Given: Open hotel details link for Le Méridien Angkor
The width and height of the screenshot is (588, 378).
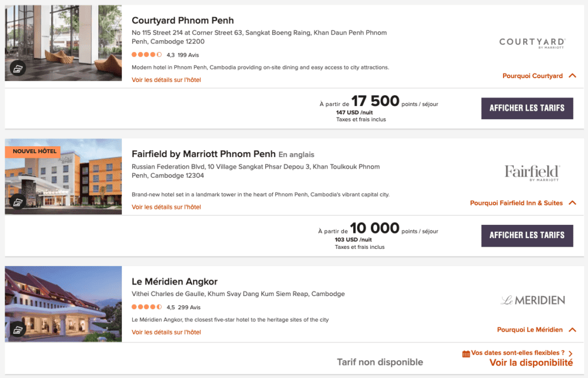Looking at the screenshot, I should pos(166,332).
